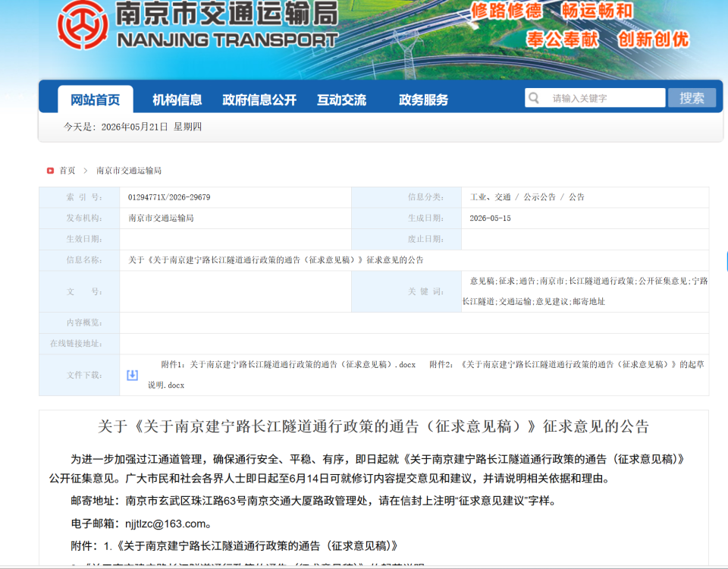Click the 在线链接地址 label cell
This screenshot has width=728, height=569.
(x=80, y=343)
